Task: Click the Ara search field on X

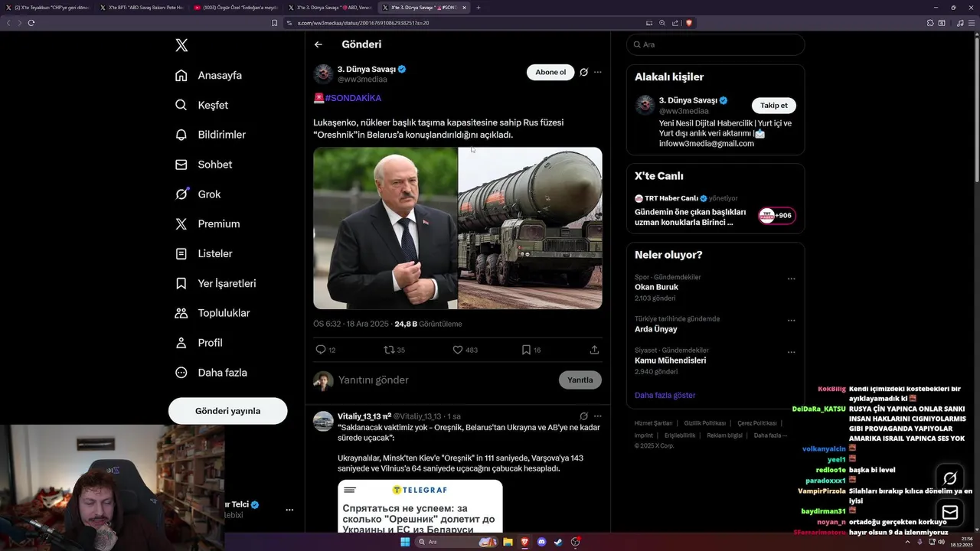Action: (715, 44)
